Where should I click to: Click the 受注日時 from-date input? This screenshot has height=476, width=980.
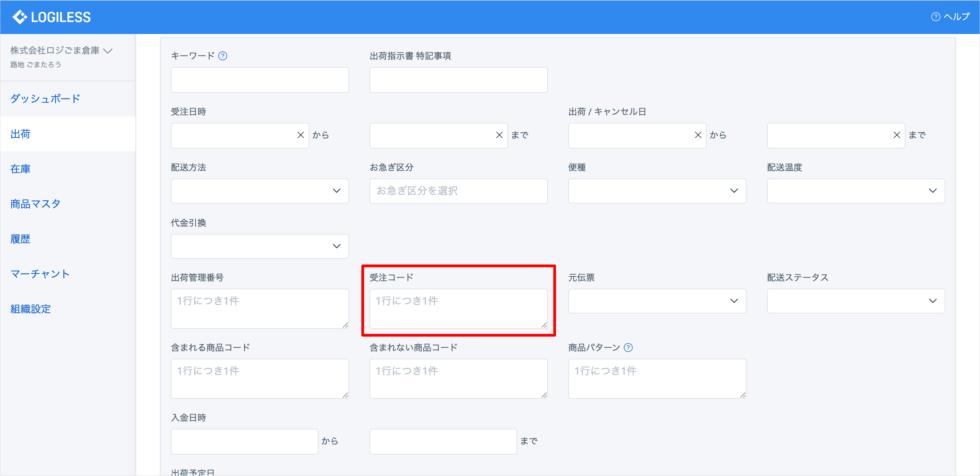click(240, 135)
